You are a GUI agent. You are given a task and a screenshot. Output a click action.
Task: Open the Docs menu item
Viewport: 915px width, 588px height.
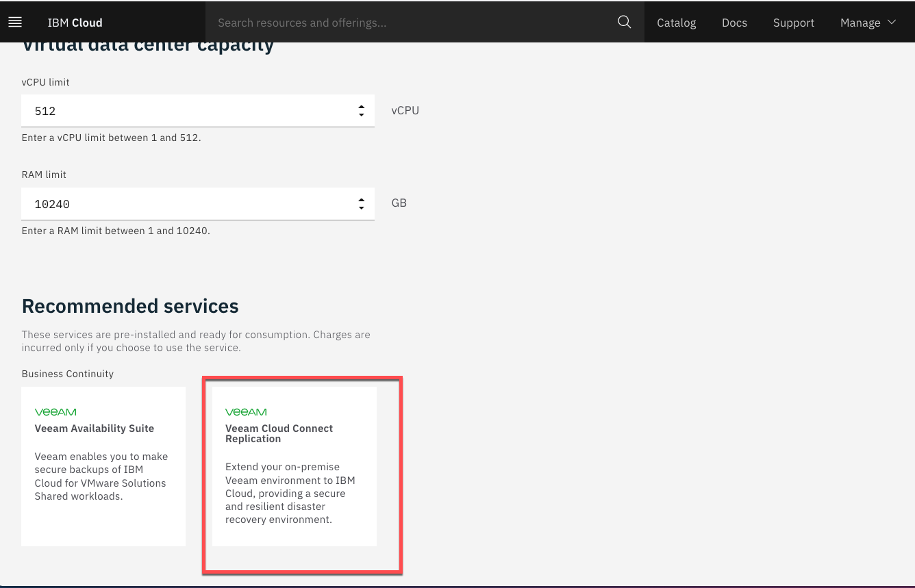(x=734, y=23)
